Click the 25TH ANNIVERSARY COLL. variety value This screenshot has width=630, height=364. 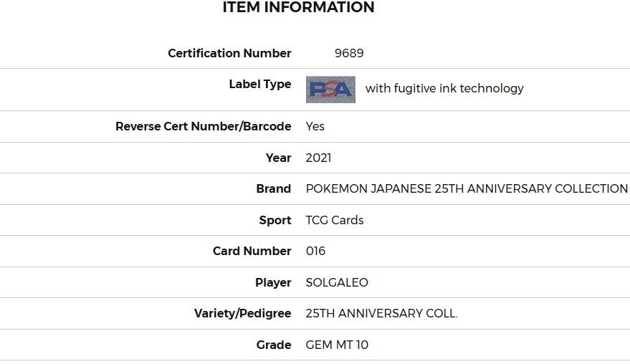[381, 313]
